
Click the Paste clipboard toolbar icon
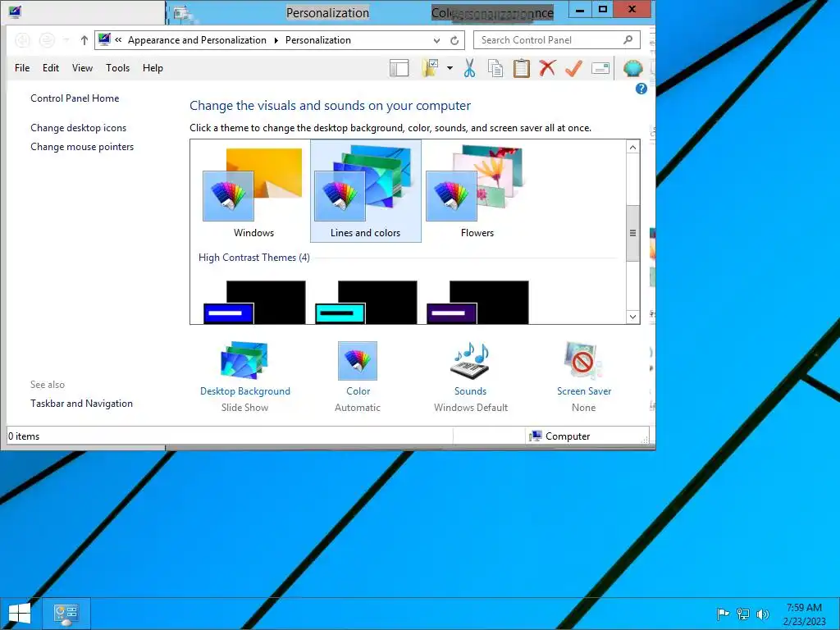point(521,68)
